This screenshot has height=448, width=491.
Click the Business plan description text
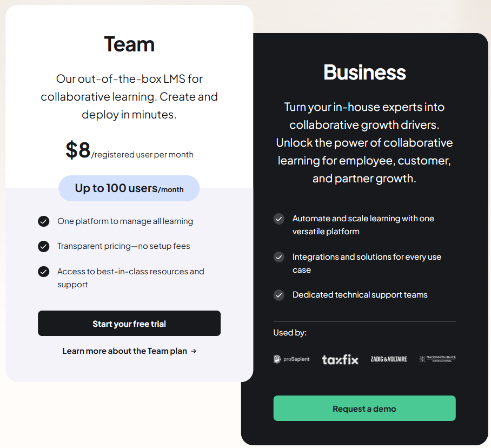(x=364, y=143)
